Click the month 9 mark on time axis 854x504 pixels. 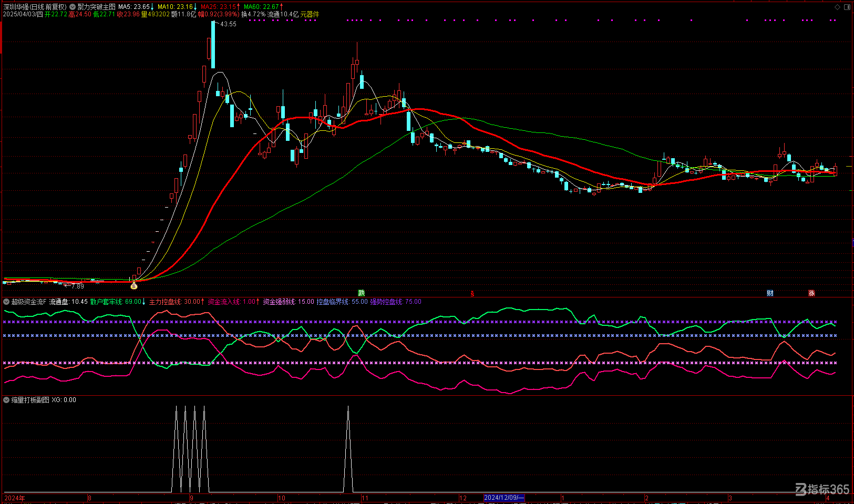click(191, 498)
